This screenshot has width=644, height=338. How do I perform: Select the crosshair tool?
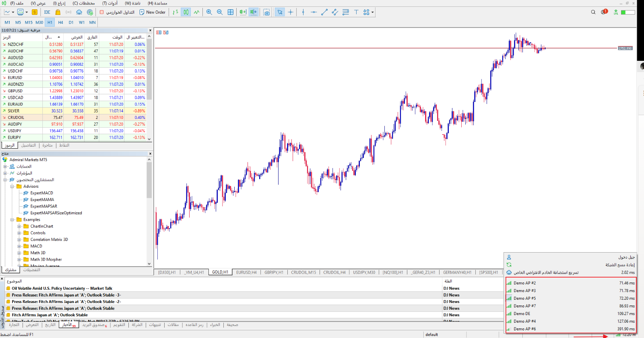[291, 12]
